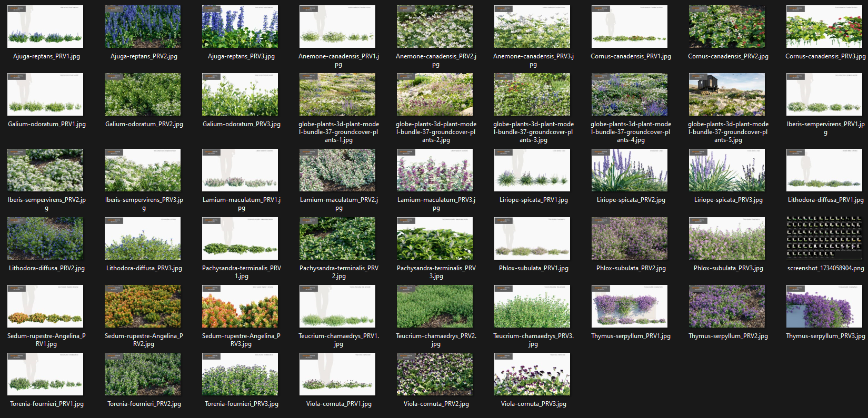Click the Galium-odoratum_PRV2.jpg thumbnail

coord(143,95)
